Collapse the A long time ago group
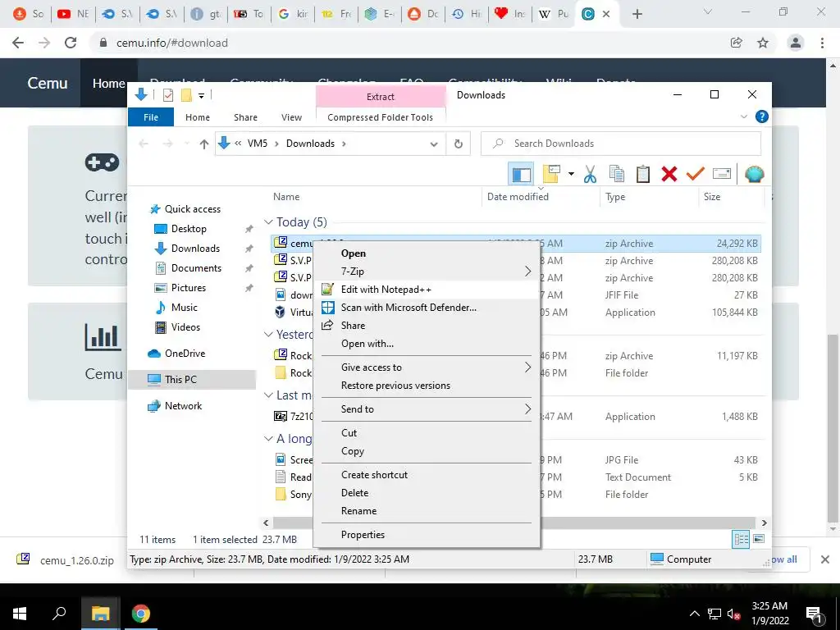The height and width of the screenshot is (630, 840). point(268,439)
